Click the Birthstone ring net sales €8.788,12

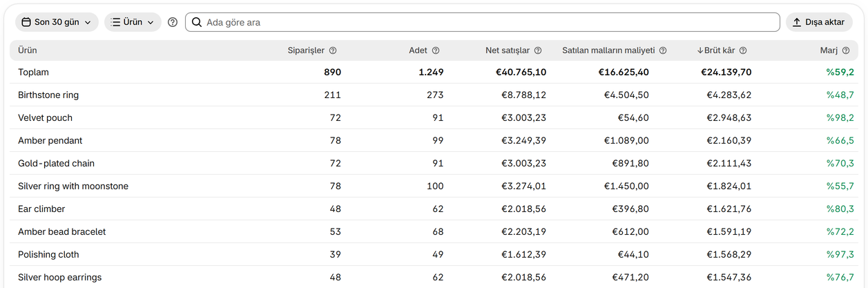click(523, 95)
